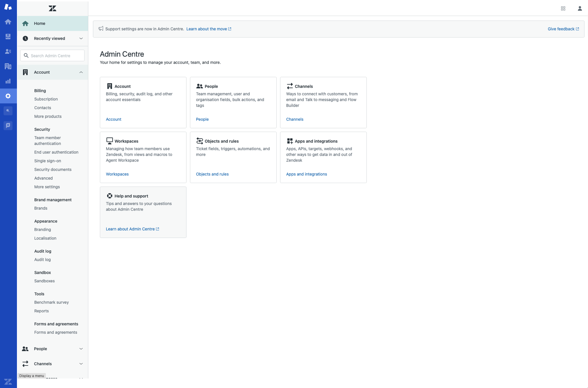
Task: Collapse the Account section chevron
Action: (x=81, y=72)
